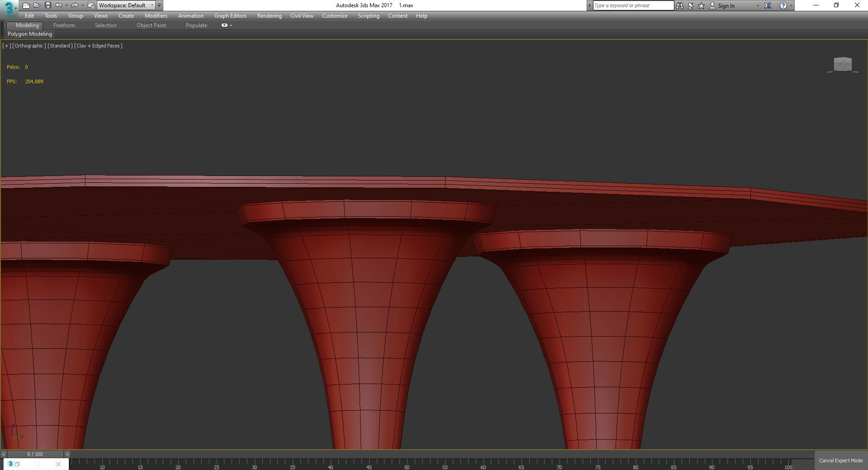Click the [Standard] viewport label

click(x=60, y=46)
